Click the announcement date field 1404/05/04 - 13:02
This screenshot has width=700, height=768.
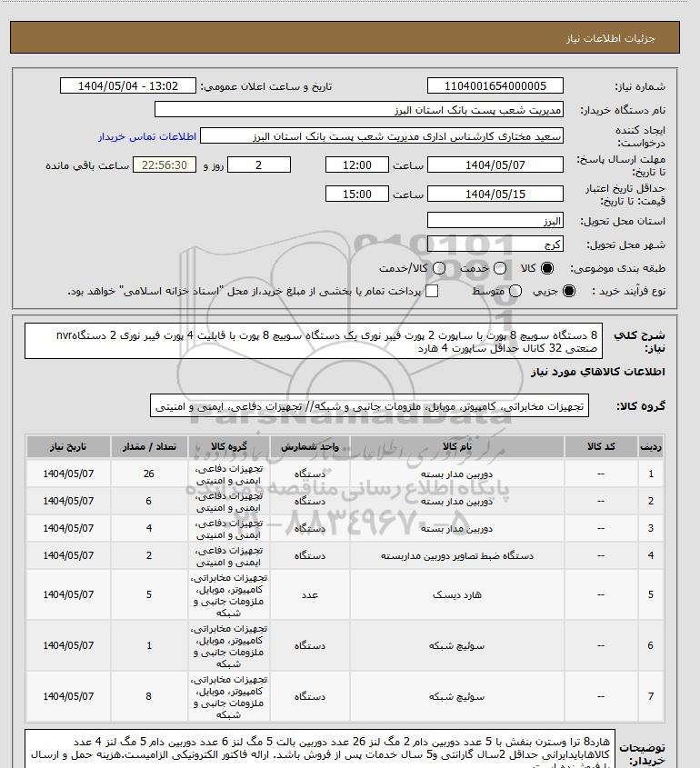pos(128,85)
